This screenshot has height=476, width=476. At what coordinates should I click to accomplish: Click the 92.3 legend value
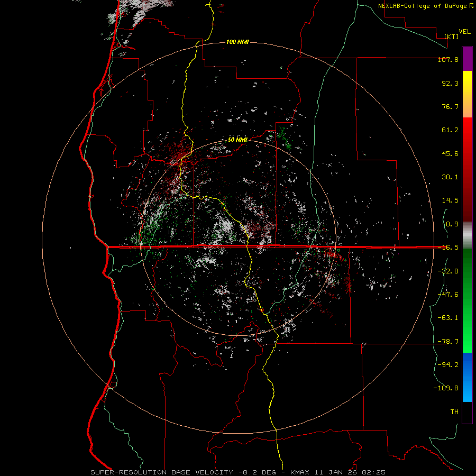[450, 83]
